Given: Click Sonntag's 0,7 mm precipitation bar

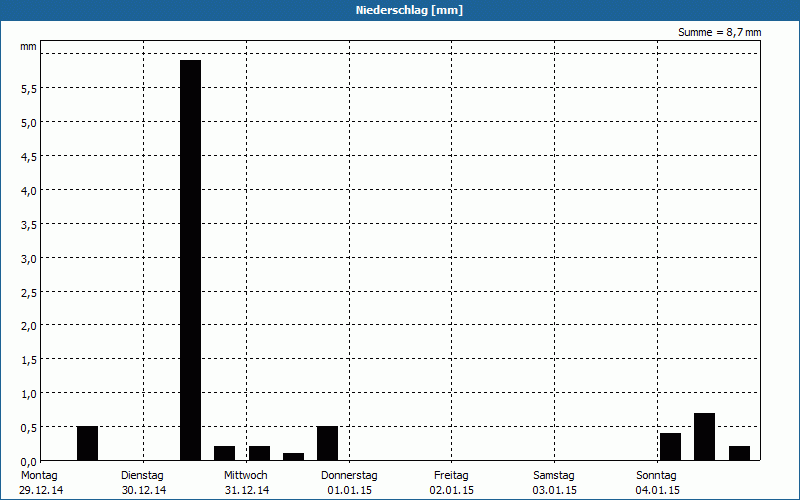Looking at the screenshot, I should click(705, 437).
